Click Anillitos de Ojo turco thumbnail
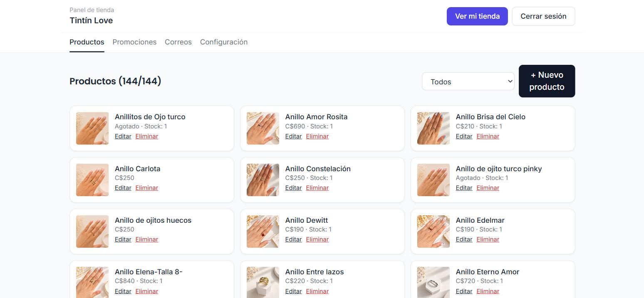 point(92,128)
